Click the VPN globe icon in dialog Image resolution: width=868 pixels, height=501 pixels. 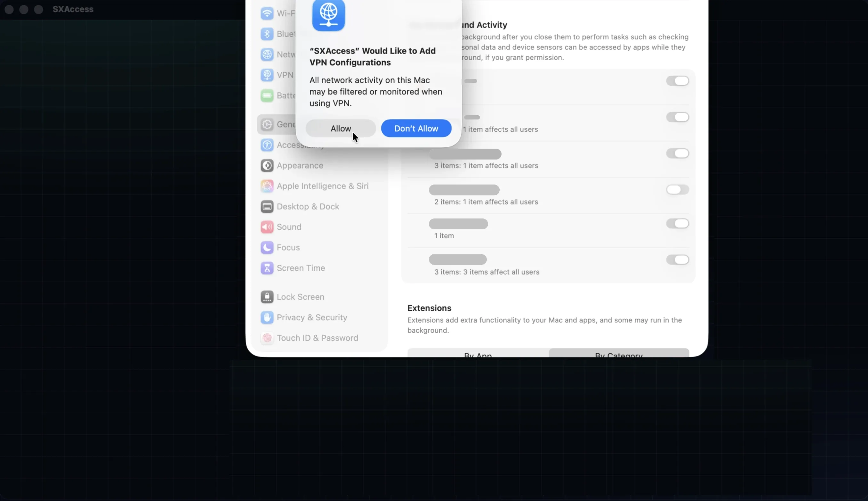coord(328,15)
